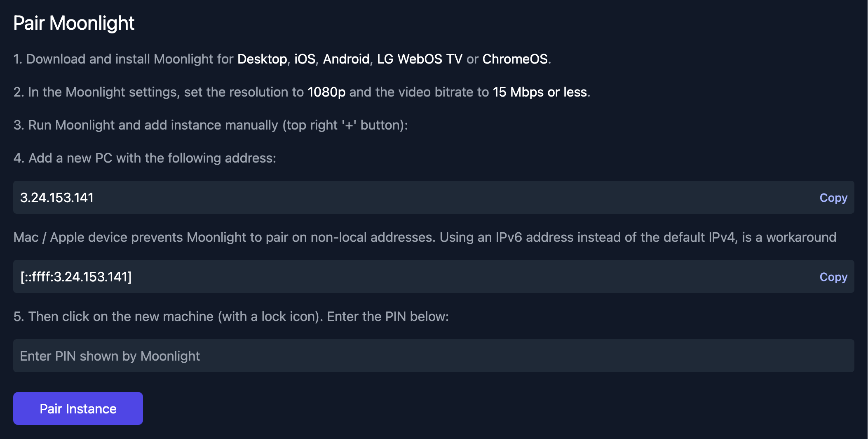The width and height of the screenshot is (868, 439).
Task: Click the Download and install Moonlight step text
Action: 124,59
